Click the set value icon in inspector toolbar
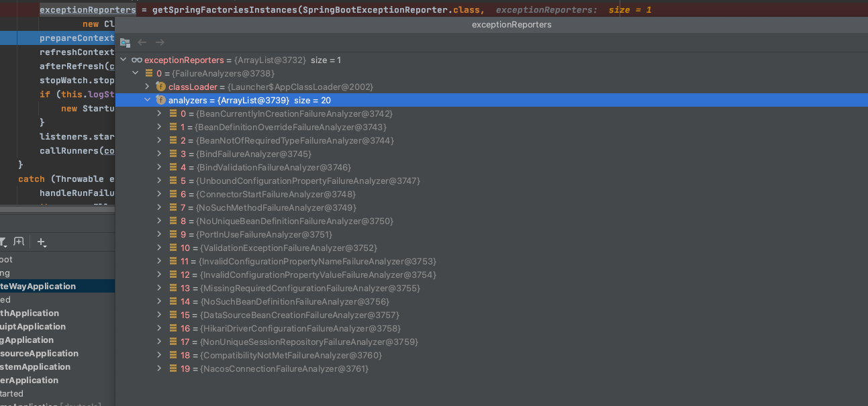This screenshot has width=868, height=406. [125, 42]
